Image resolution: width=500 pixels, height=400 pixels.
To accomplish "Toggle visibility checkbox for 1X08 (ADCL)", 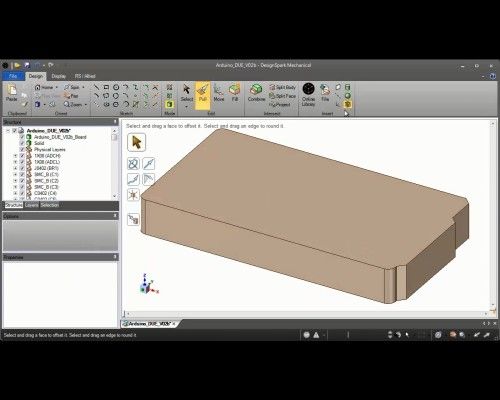I will pos(22,162).
